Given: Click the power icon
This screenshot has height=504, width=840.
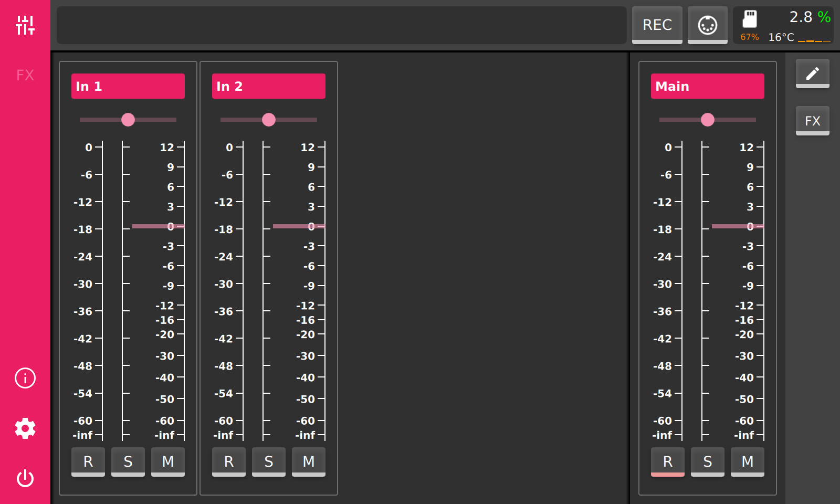Looking at the screenshot, I should pyautogui.click(x=25, y=478).
